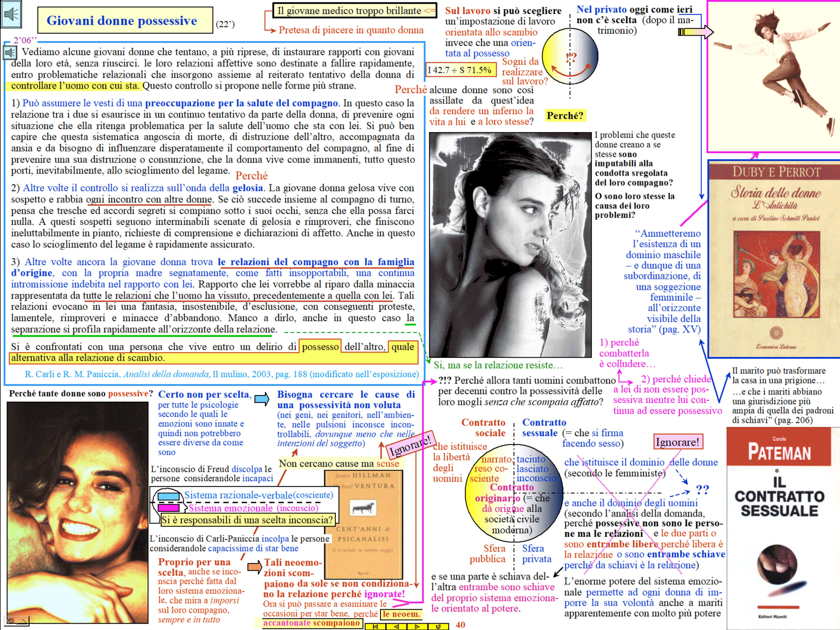Click the orange right arrow before 'Tali neoemozioni'
The image size is (840, 630).
(255, 567)
